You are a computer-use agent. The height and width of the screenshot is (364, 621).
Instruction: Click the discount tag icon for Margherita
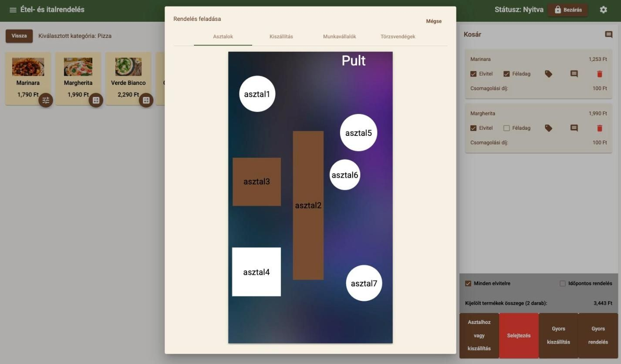click(x=548, y=128)
